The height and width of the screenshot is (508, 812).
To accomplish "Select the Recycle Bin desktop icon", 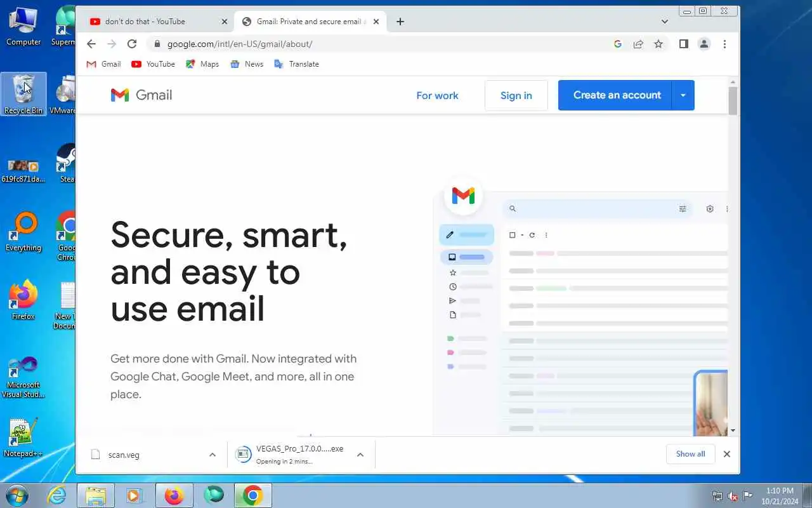I will tap(23, 94).
